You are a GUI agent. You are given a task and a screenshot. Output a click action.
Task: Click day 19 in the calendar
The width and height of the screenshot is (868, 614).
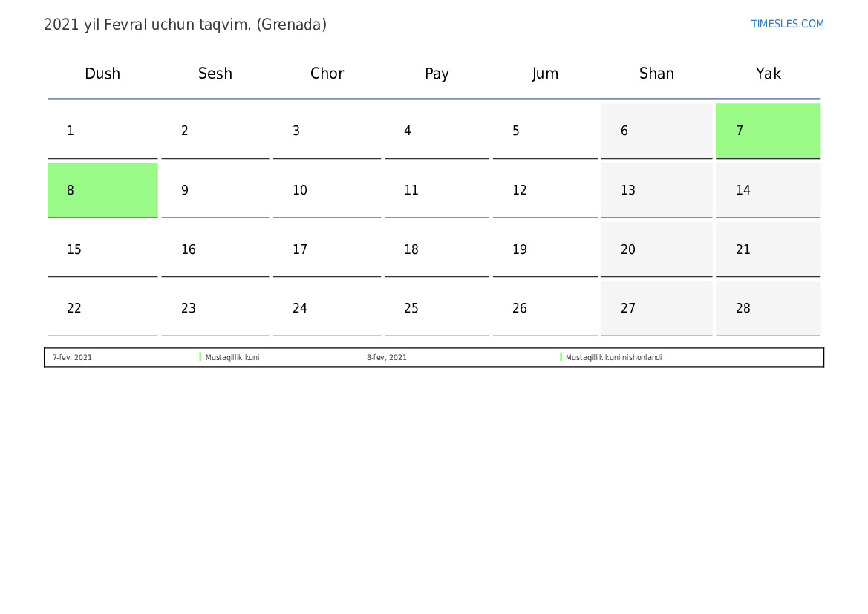(545, 249)
